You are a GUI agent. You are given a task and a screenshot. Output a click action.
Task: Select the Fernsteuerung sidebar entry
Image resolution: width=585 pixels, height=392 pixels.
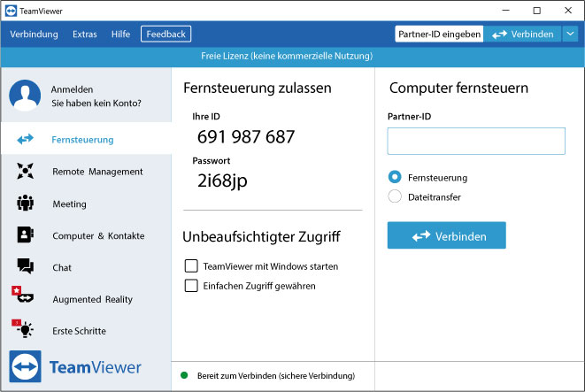point(86,138)
